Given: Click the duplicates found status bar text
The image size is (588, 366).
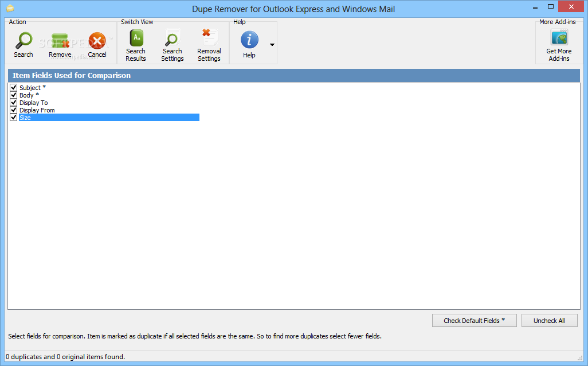Looking at the screenshot, I should (x=65, y=357).
